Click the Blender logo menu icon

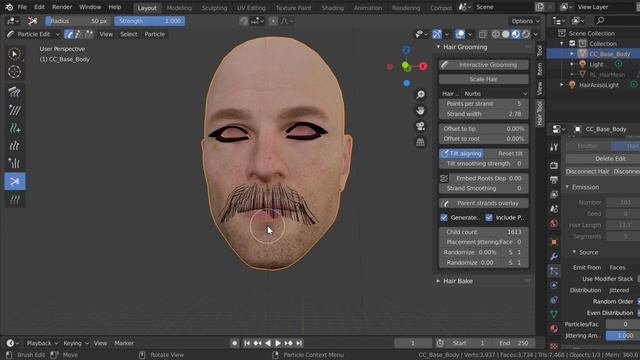click(9, 7)
